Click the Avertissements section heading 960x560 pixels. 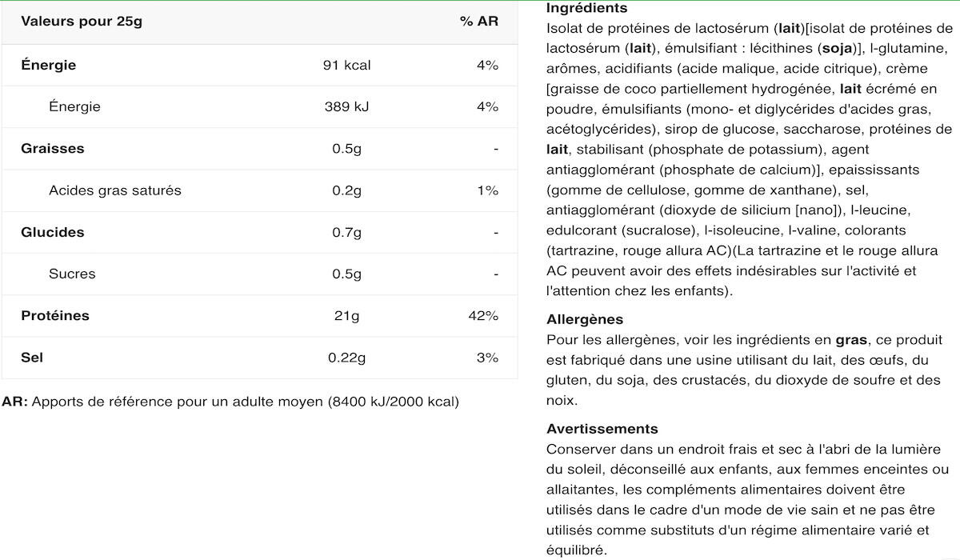coord(602,429)
